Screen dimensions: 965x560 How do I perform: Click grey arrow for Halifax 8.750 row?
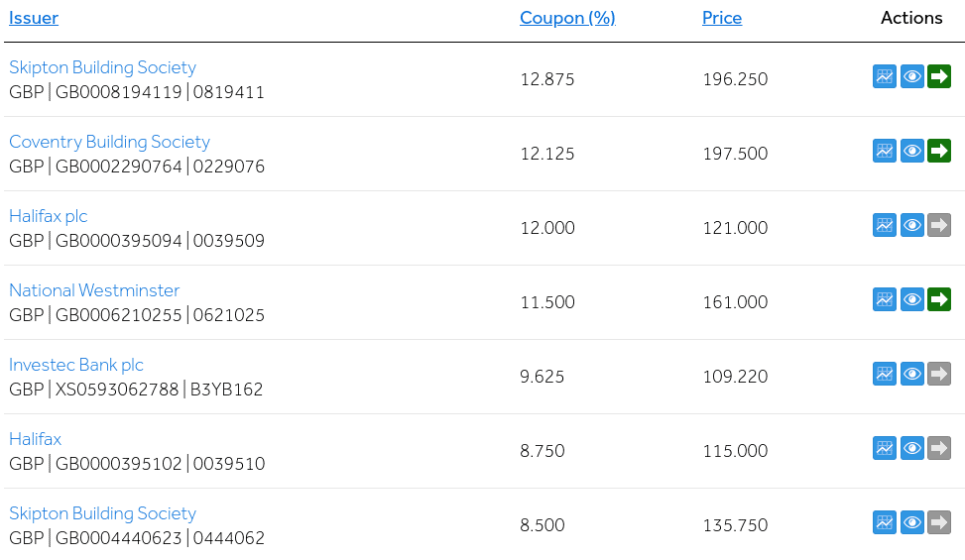939,449
